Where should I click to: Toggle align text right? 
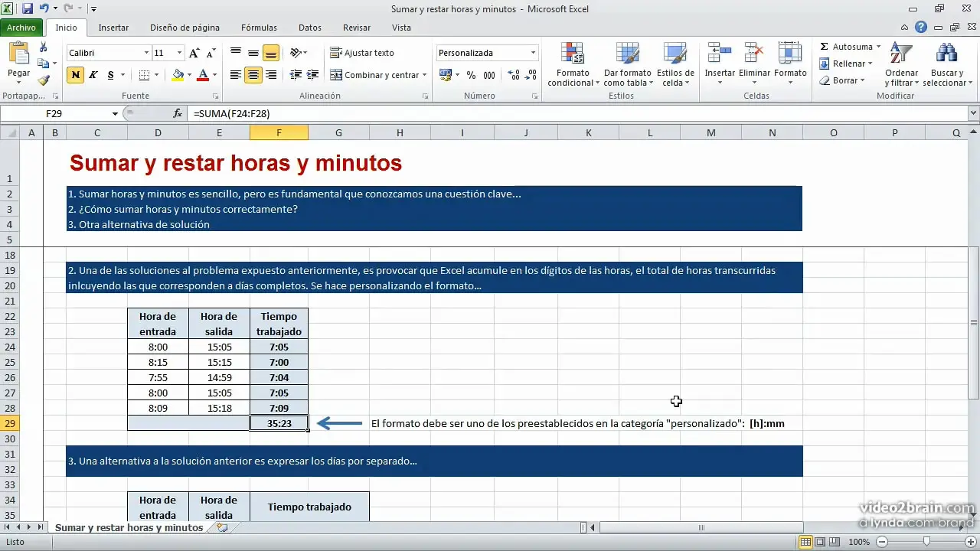(270, 75)
